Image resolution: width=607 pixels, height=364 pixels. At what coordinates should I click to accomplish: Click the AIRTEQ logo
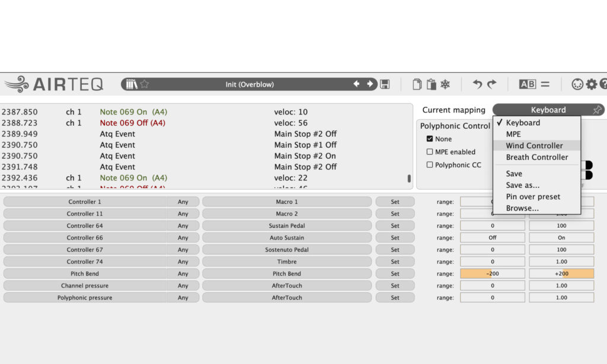(x=54, y=84)
